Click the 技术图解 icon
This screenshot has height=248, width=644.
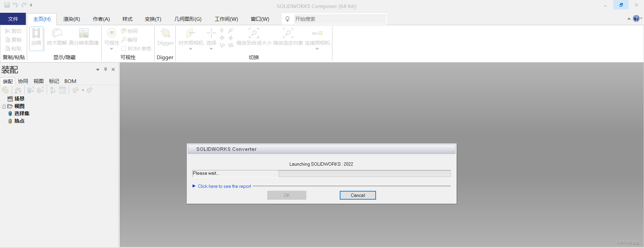click(x=57, y=33)
